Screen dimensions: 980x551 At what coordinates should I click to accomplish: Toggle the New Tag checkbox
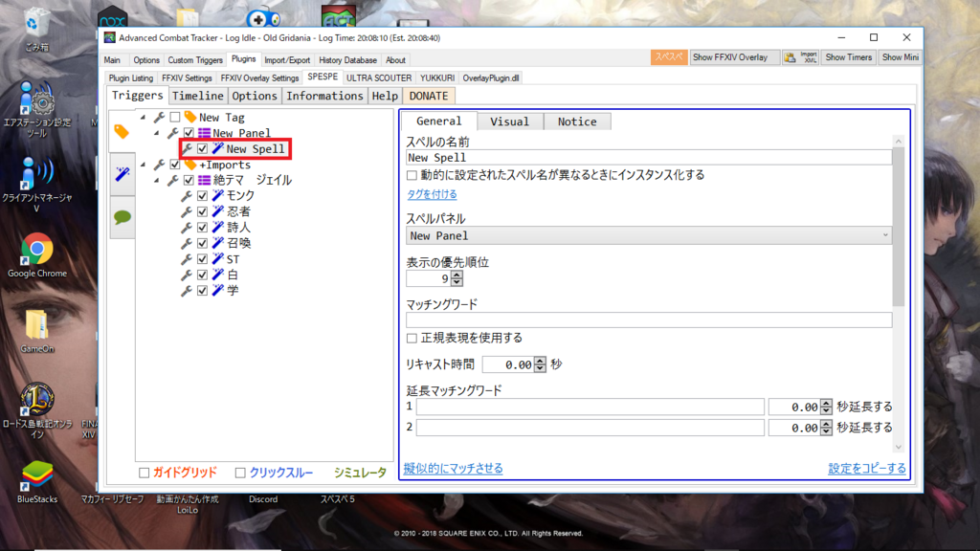[x=175, y=118]
